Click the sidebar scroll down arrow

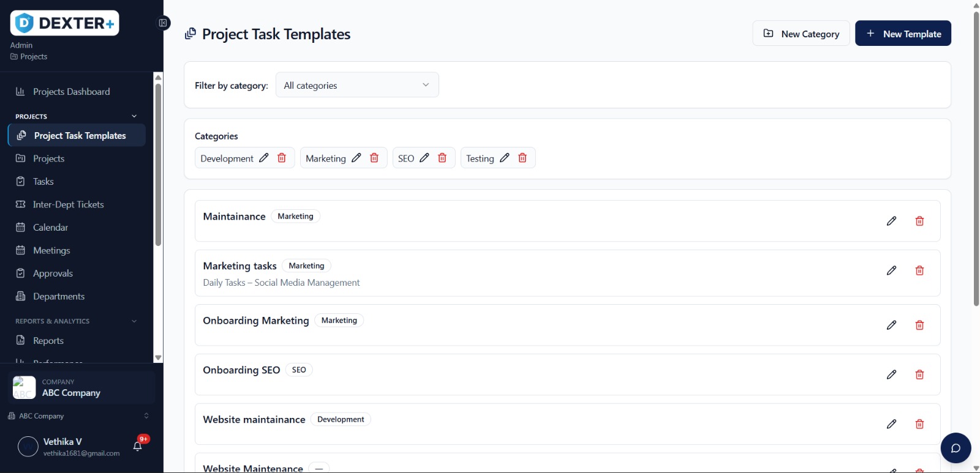[x=158, y=358]
